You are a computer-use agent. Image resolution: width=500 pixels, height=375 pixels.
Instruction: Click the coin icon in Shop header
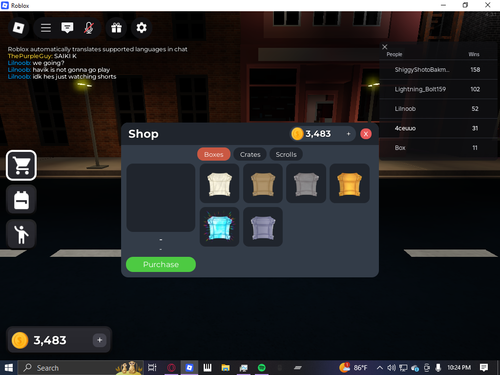(x=297, y=134)
